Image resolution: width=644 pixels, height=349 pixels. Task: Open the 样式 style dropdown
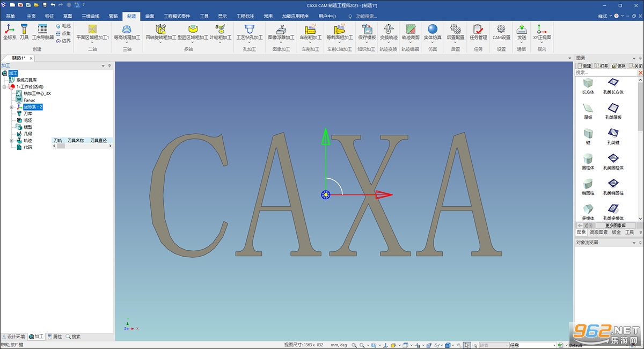[605, 16]
